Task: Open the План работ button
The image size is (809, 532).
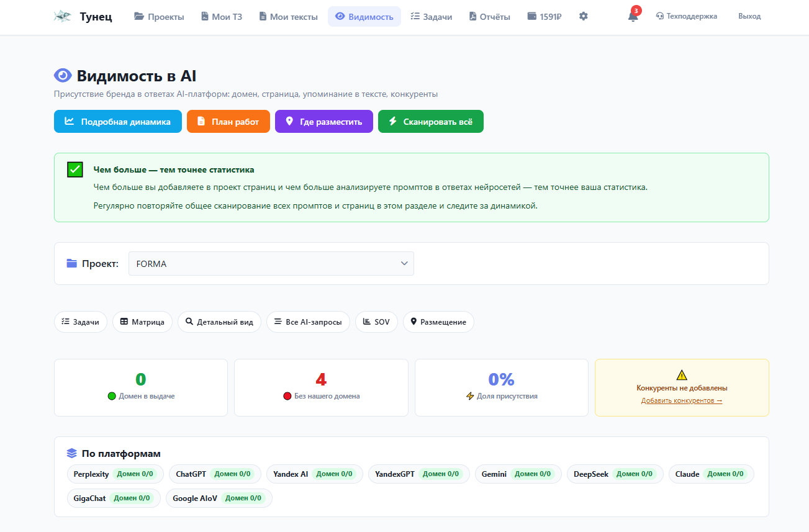Action: coord(228,122)
